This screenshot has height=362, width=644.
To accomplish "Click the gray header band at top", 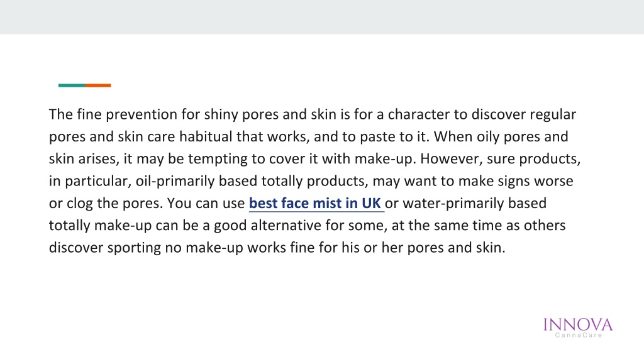I will 322,17.
